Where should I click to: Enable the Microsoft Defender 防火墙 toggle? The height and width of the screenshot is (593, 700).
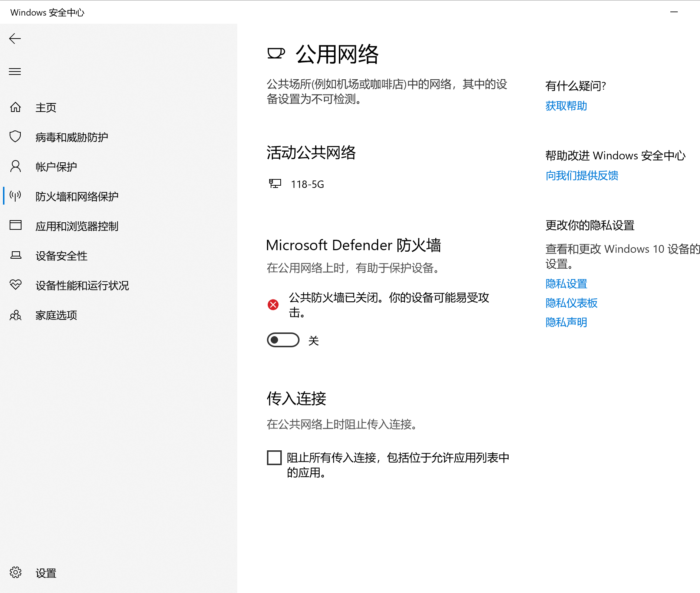click(283, 340)
